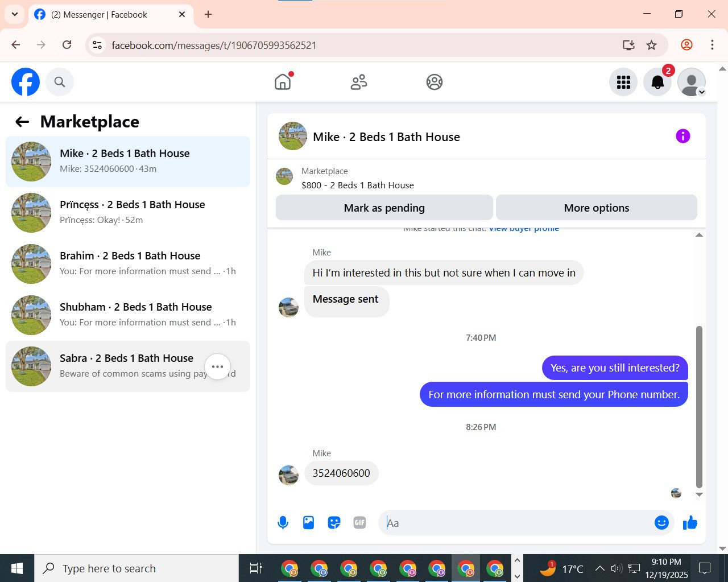Image resolution: width=728 pixels, height=582 pixels.
Task: Click the 'Yes, are you still interested?' message
Action: coord(615,368)
